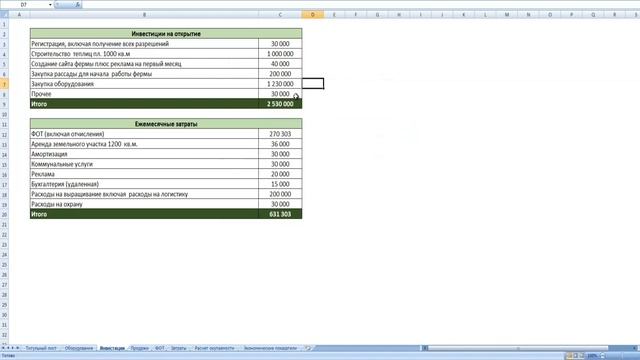Screen dimensions: 640x360
Task: Click the Insert Worksheet tab icon
Action: click(308, 348)
